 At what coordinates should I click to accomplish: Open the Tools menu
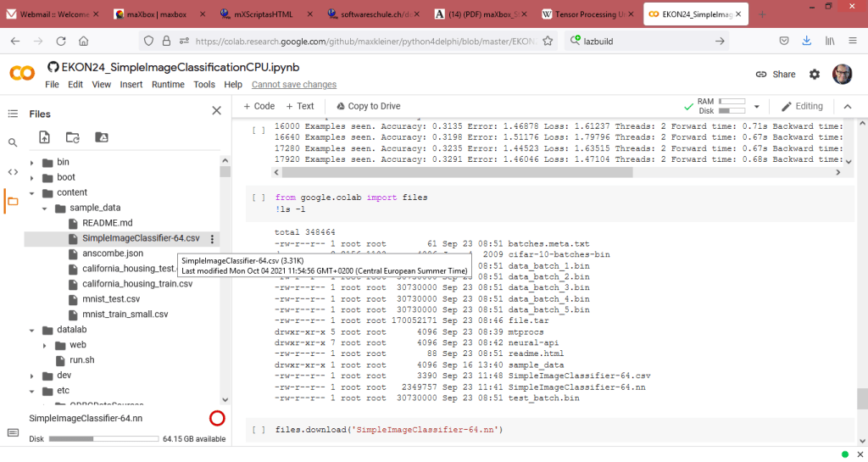click(203, 85)
